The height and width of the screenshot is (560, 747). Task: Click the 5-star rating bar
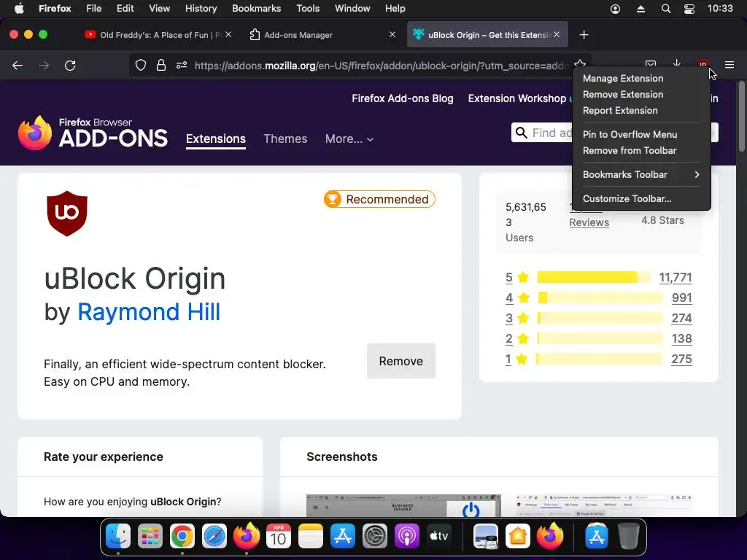coord(594,277)
